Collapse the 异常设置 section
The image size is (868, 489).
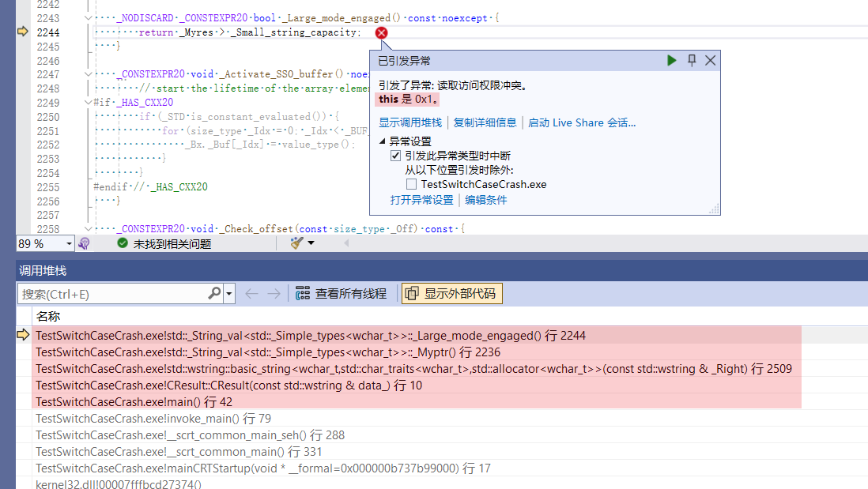pos(383,141)
